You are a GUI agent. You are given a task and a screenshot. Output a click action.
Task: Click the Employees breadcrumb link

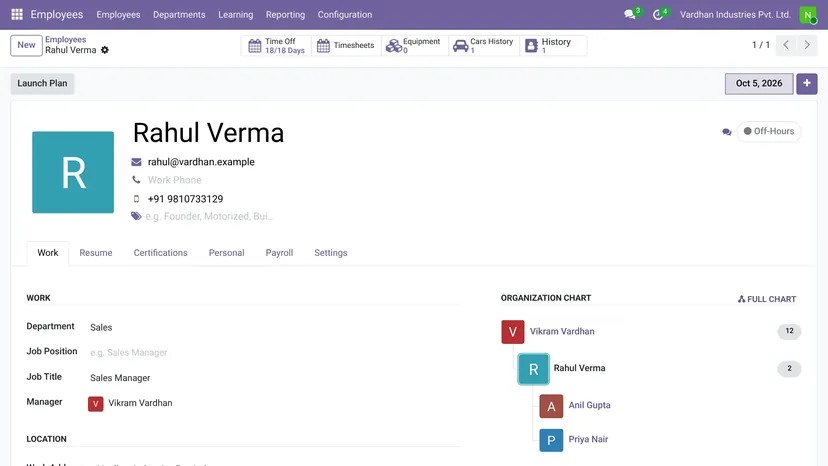[x=65, y=40]
